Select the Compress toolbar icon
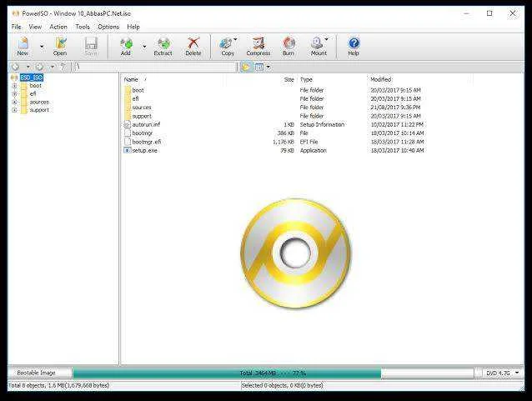Image resolution: width=532 pixels, height=401 pixels. coord(258,47)
